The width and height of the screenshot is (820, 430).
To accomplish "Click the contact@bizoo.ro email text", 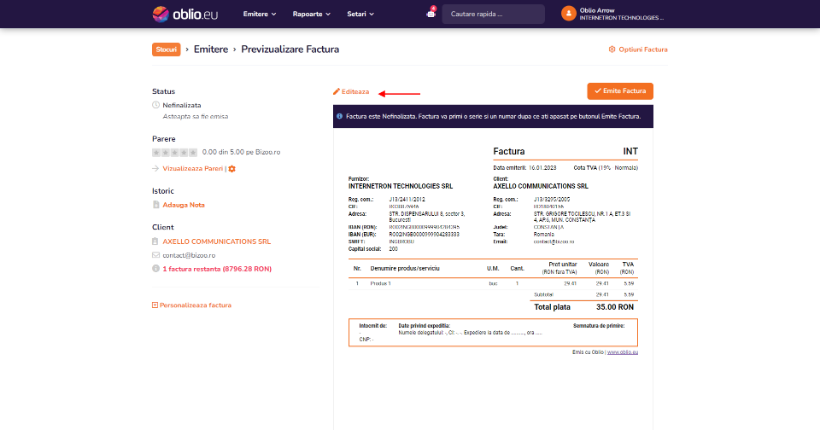I will click(189, 255).
